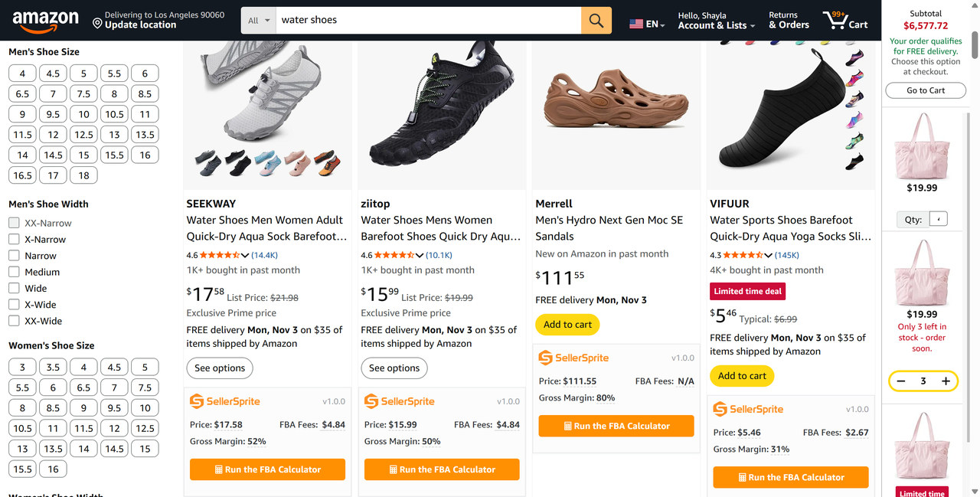Tick the XX-Narrow width checkbox
Image resolution: width=980 pixels, height=497 pixels.
(x=14, y=223)
